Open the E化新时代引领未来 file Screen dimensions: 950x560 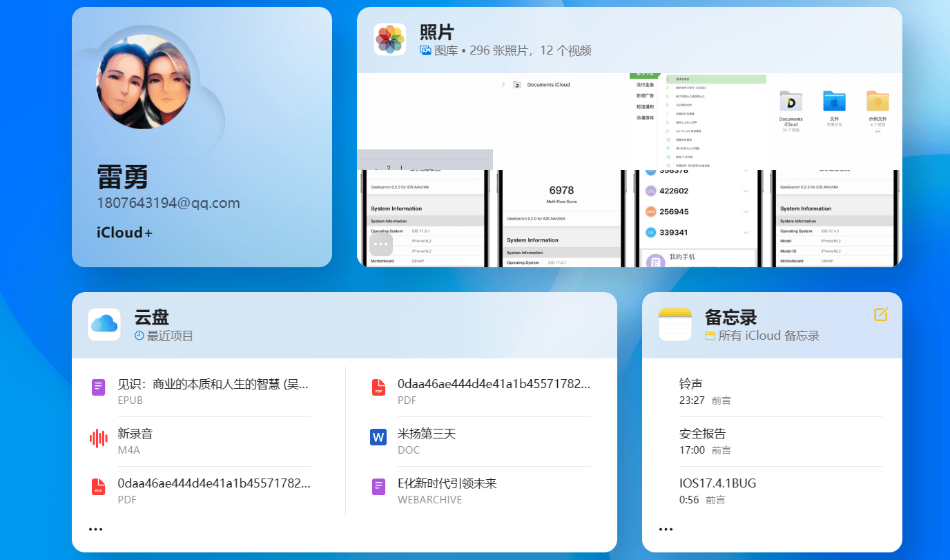tap(480, 491)
